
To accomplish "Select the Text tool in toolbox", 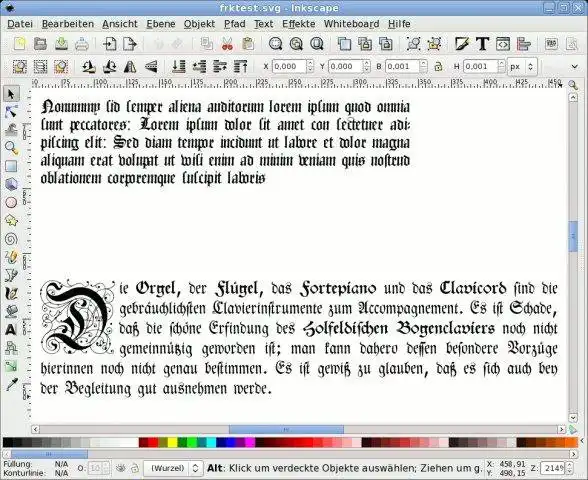I will (11, 330).
